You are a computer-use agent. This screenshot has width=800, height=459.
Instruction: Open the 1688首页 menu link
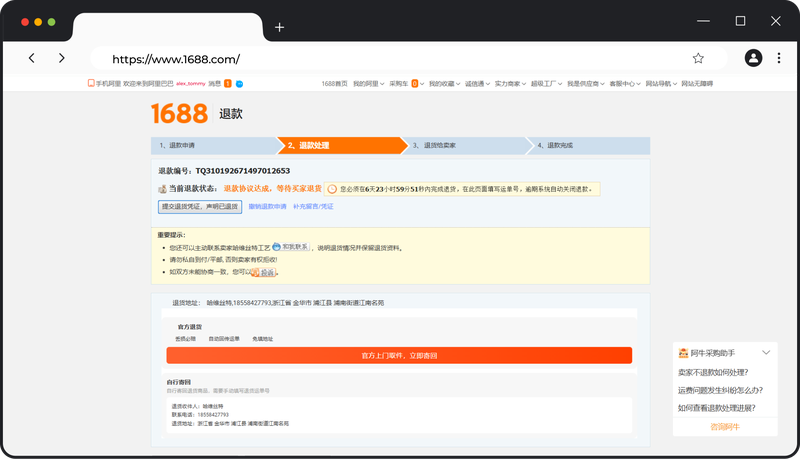click(334, 84)
